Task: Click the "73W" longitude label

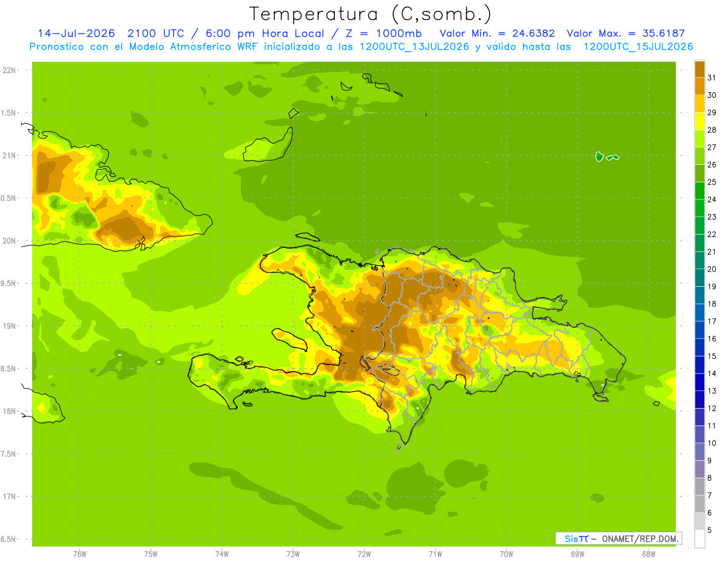Action: (293, 554)
